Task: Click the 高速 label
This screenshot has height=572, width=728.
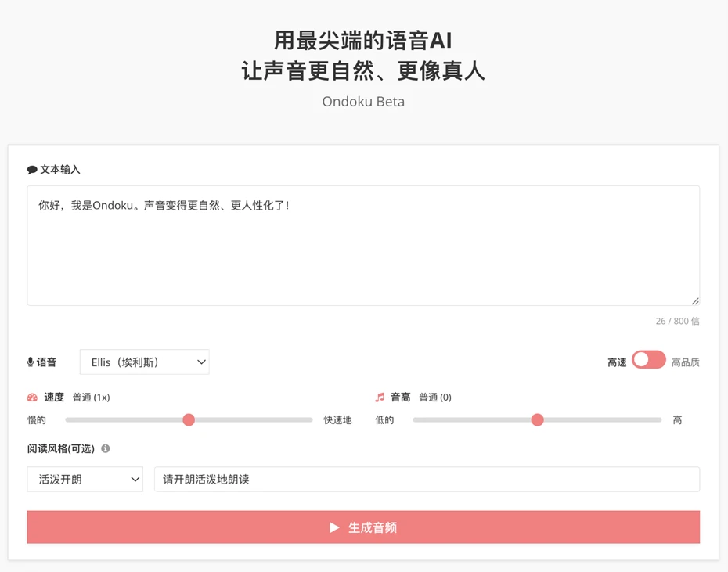Action: pyautogui.click(x=617, y=362)
